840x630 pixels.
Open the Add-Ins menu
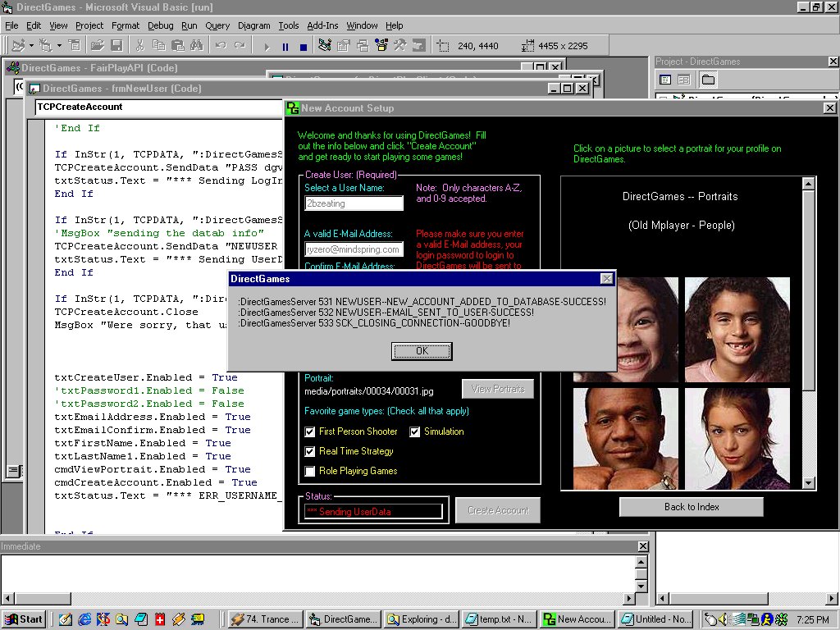(322, 25)
